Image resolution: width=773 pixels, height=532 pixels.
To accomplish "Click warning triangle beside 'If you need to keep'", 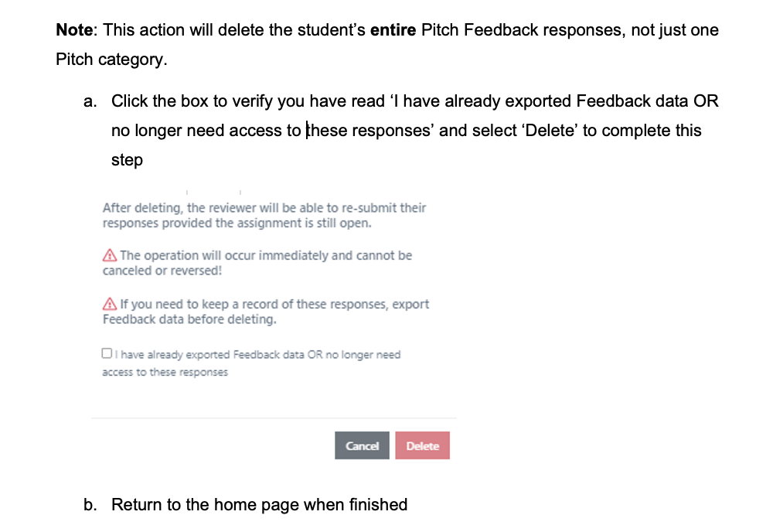I will 110,305.
